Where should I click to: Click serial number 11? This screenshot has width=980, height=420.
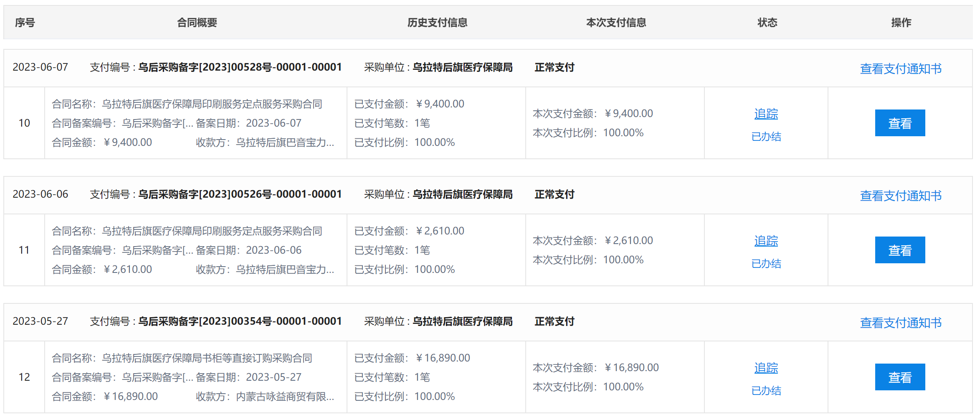24,250
